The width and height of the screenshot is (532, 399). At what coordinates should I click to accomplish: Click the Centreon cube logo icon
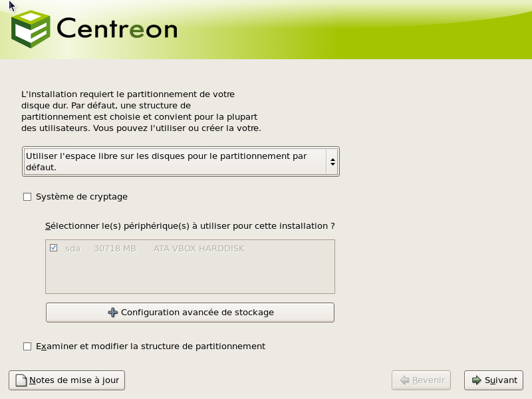point(31,29)
